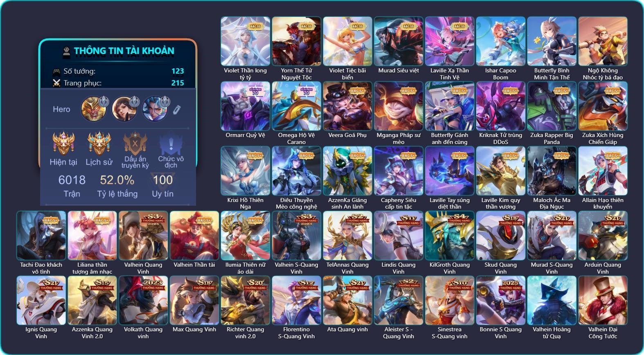644x355 pixels.
Task: Select the second hero avatar in Hero row
Action: (x=124, y=109)
